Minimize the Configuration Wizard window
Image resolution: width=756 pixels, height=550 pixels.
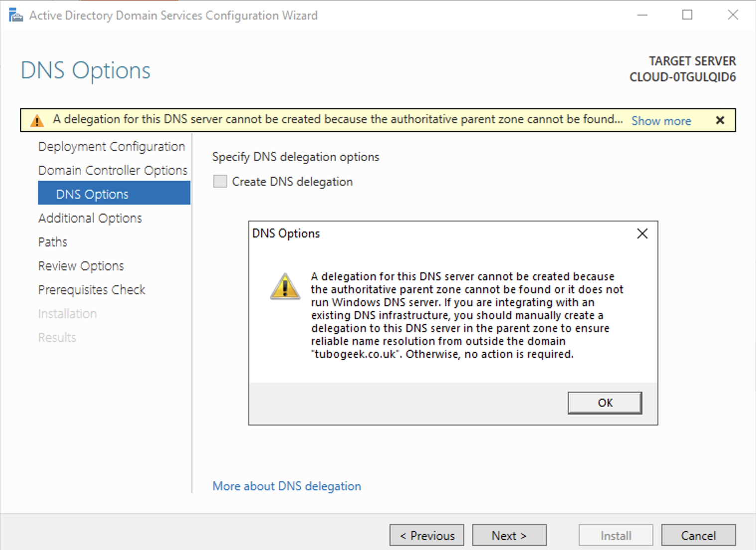[642, 15]
